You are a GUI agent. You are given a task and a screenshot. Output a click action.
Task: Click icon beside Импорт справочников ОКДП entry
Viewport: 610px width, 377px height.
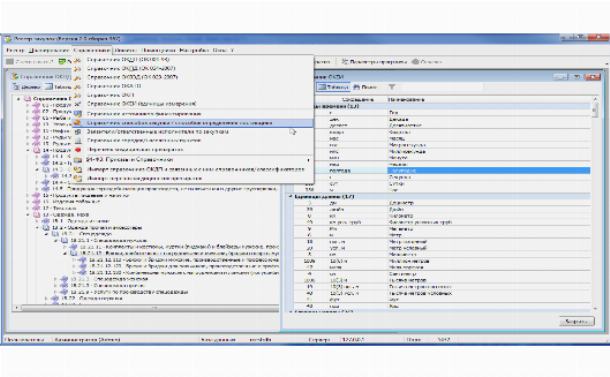coord(78,170)
